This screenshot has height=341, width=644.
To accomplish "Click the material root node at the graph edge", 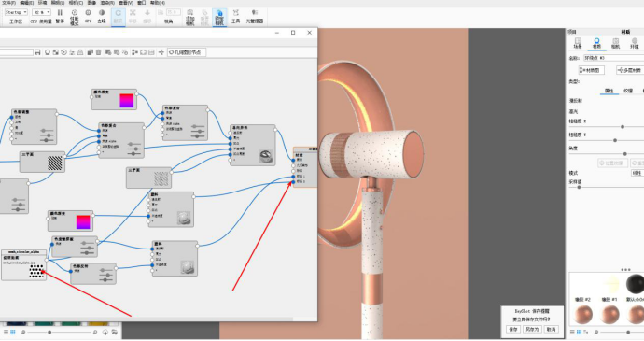I will click(x=305, y=167).
